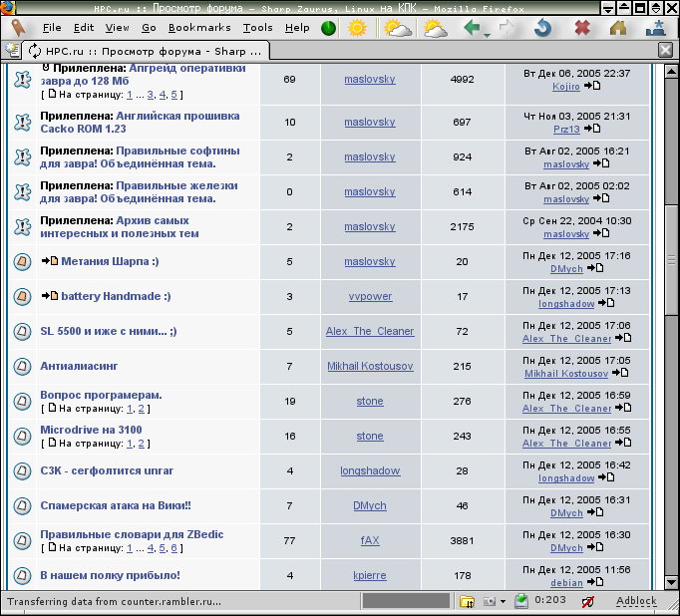Screen dimensions: 680x616
Task: Go to page 2 of Вопрос програмерам
Action: (142, 409)
